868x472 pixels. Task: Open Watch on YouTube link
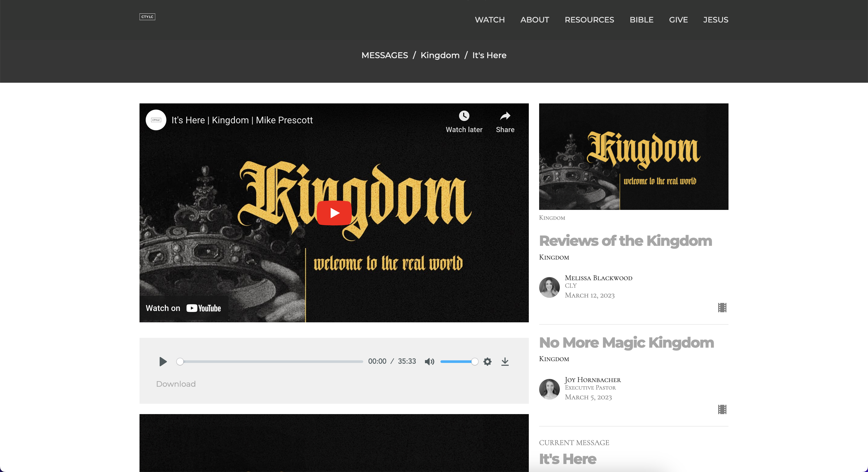pos(183,308)
